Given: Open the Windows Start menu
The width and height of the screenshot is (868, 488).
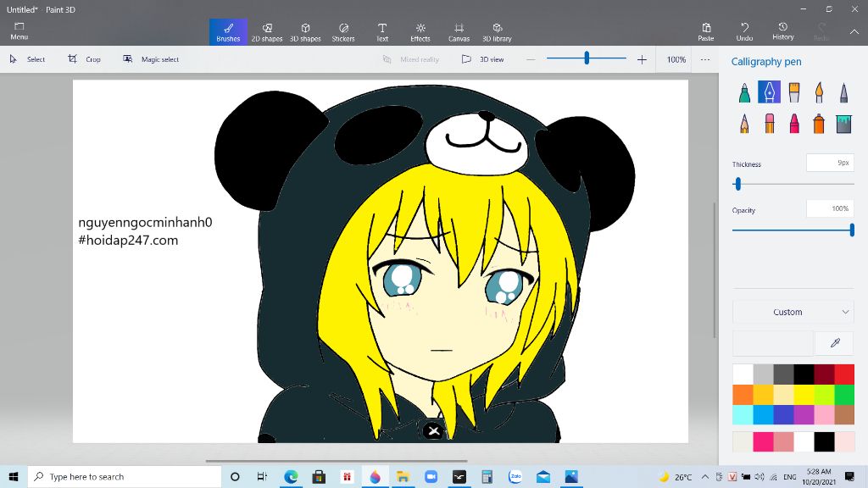Looking at the screenshot, I should coord(14,476).
